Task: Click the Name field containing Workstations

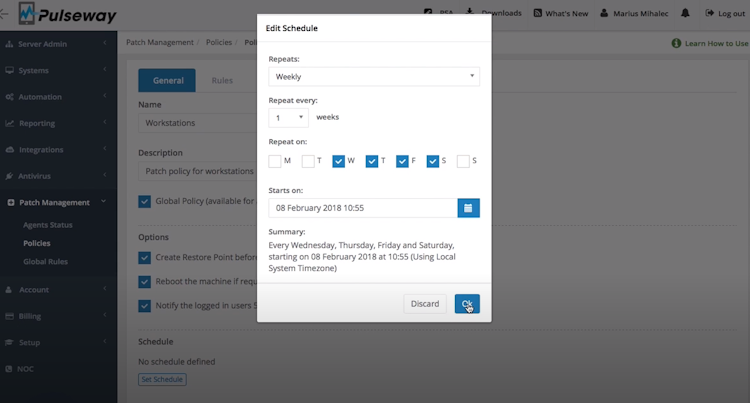Action: tap(198, 123)
